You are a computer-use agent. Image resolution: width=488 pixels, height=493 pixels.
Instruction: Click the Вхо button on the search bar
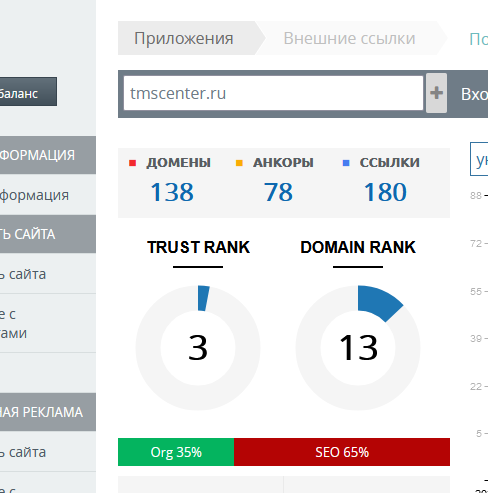(x=474, y=94)
